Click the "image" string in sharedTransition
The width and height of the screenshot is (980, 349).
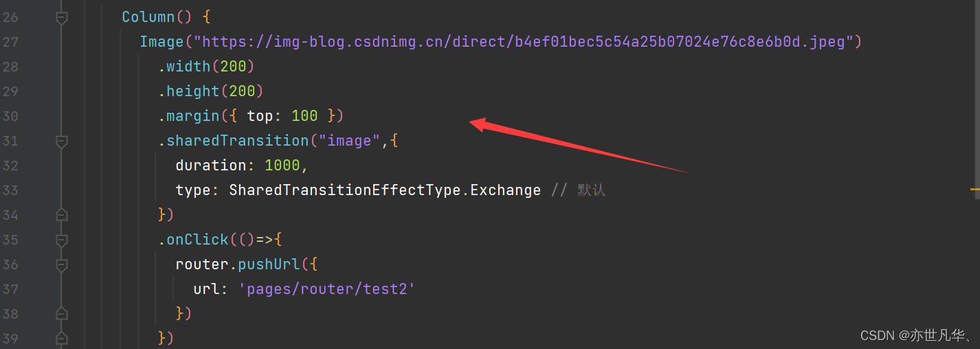[349, 141]
